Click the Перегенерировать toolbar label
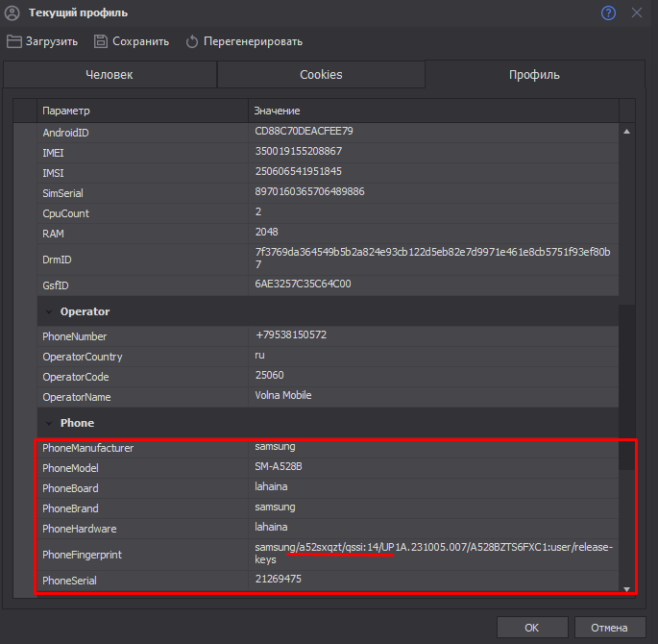 point(253,41)
